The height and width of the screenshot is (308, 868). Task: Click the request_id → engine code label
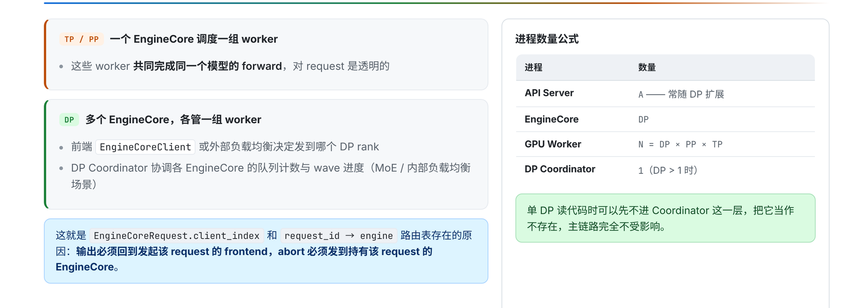coord(338,236)
